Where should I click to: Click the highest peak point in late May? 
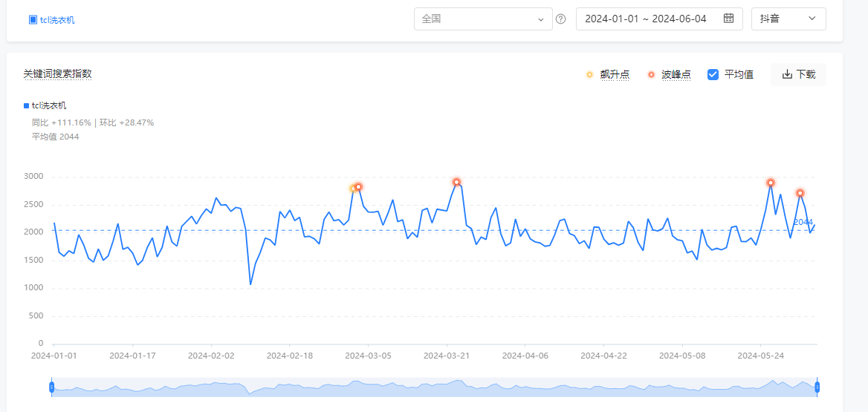tap(771, 183)
